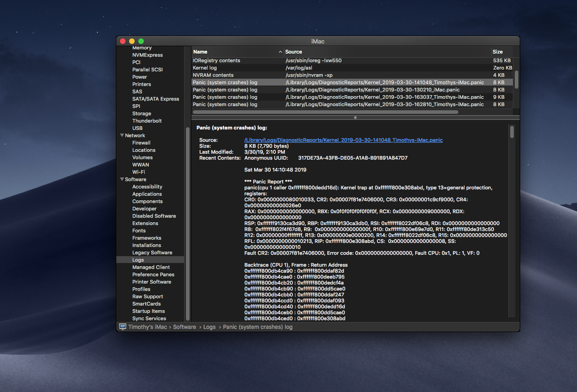577x392 pixels.
Task: Open Thunderbolt in the sidebar
Action: pyautogui.click(x=147, y=121)
